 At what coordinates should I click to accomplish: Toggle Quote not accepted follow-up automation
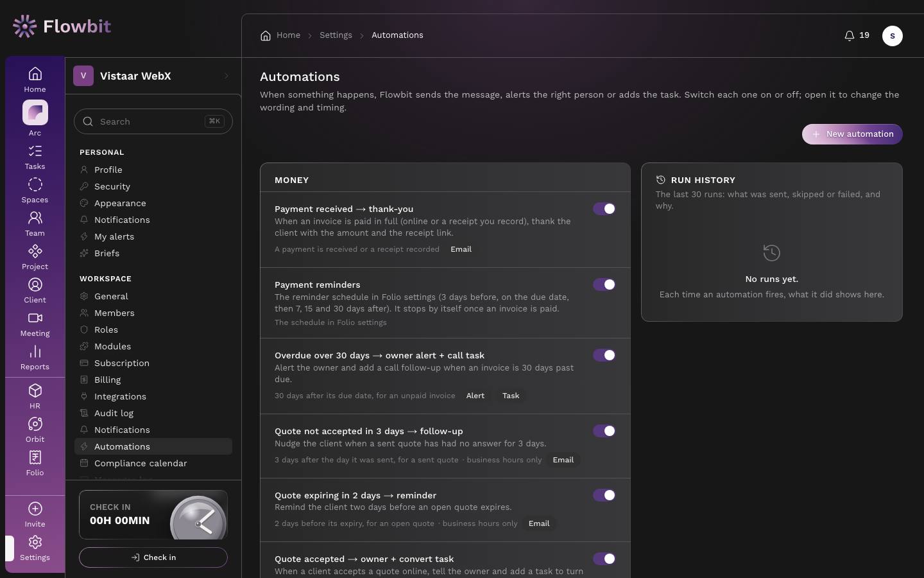tap(604, 431)
